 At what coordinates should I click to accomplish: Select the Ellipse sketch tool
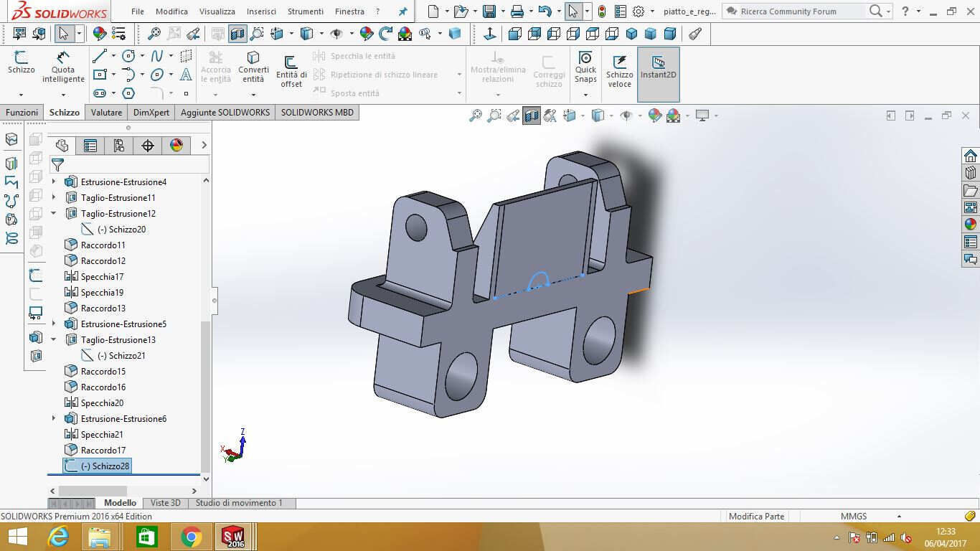[x=157, y=75]
